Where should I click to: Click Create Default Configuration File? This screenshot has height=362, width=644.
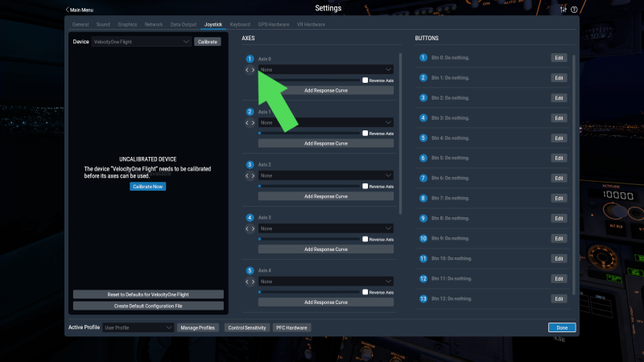(x=148, y=306)
